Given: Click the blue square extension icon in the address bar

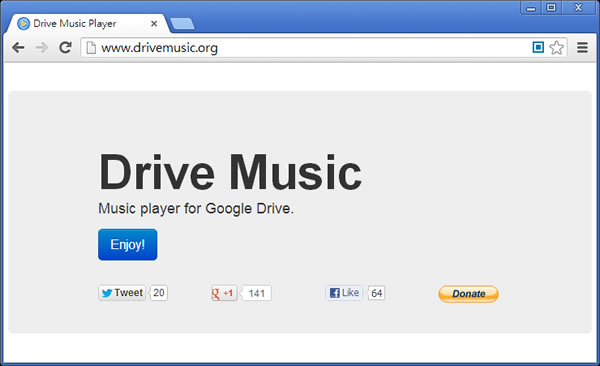Looking at the screenshot, I should pos(538,47).
